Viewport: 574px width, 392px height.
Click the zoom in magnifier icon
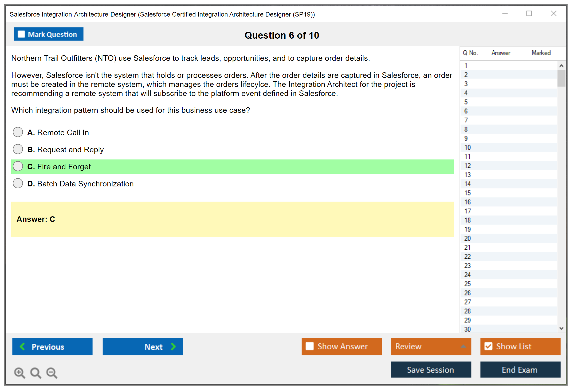(x=19, y=373)
